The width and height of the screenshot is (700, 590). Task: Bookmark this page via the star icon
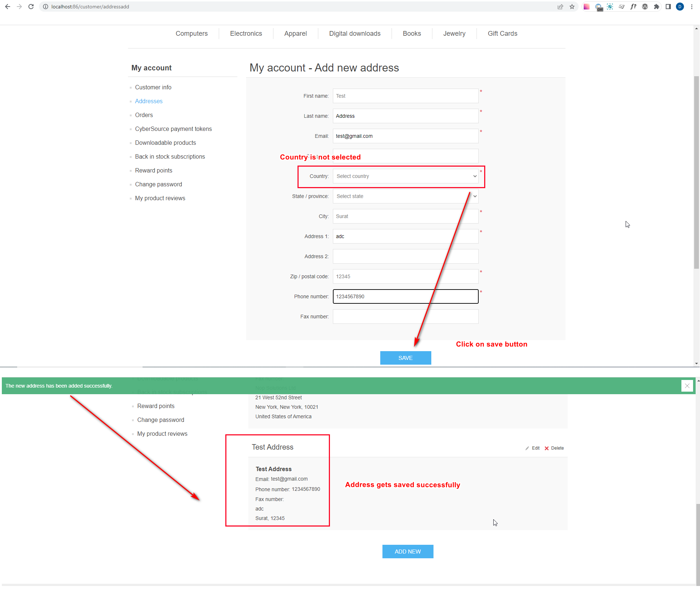(x=572, y=7)
